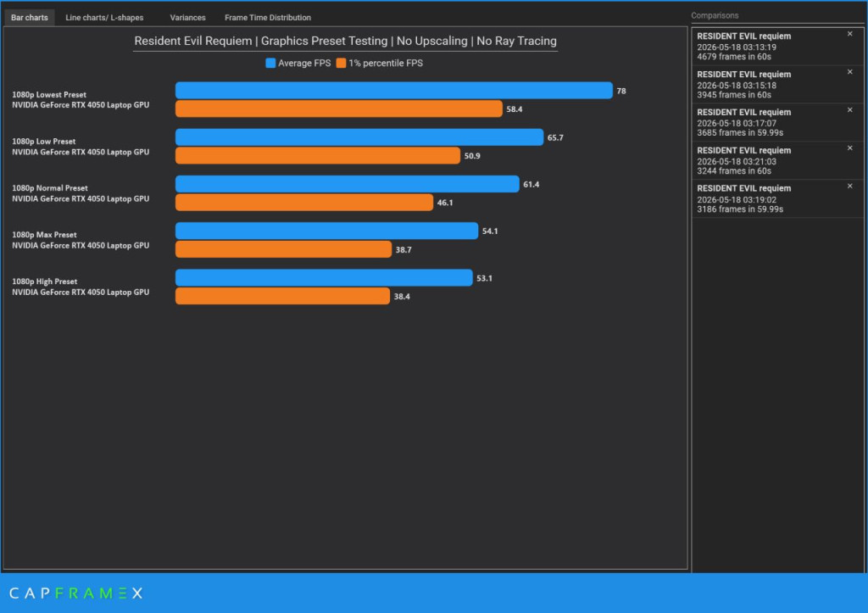
Task: Click the 1080p Normal Preset average bar
Action: (x=347, y=184)
